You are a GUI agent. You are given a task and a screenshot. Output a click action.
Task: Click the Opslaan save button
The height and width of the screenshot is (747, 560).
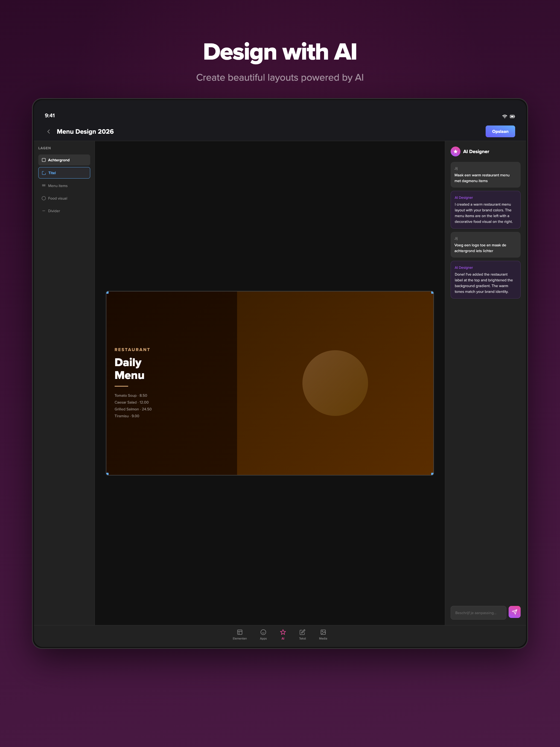[x=500, y=132]
